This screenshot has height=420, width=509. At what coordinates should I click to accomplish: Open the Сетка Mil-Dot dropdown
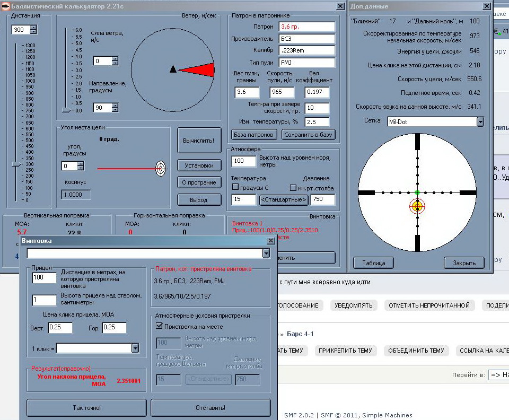pos(480,121)
